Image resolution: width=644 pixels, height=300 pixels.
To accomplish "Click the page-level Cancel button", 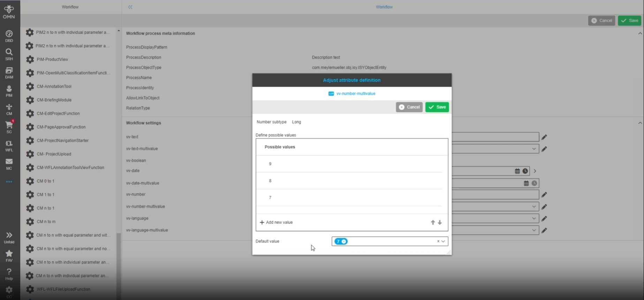I will (602, 21).
